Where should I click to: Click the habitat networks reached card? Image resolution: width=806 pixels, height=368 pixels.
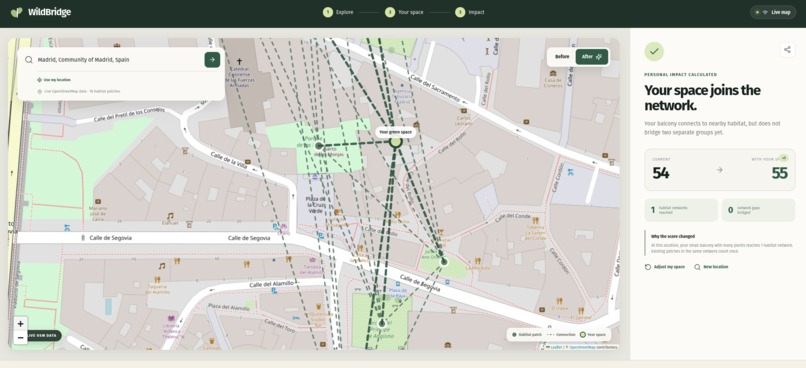pyautogui.click(x=681, y=210)
